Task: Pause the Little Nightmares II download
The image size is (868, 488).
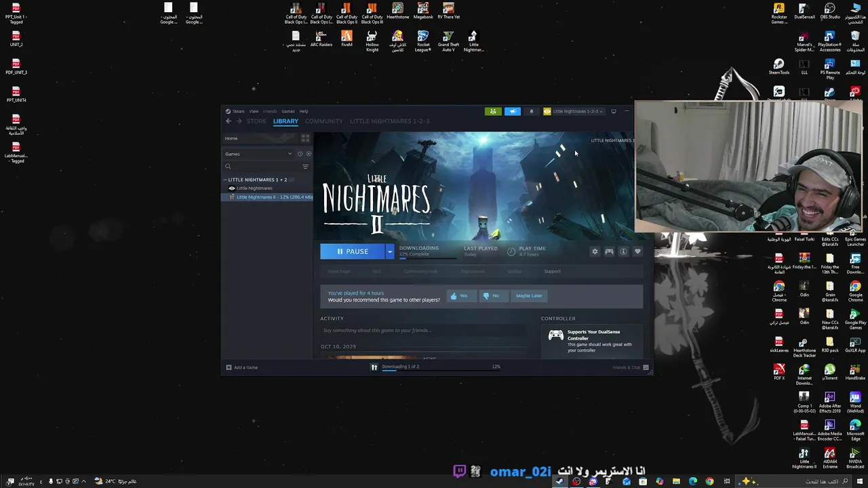Action: [x=353, y=251]
